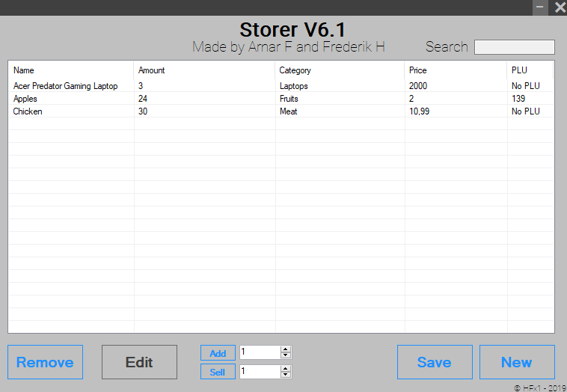Sort by the Name column header
Screen dimensions: 567x392
[71, 70]
